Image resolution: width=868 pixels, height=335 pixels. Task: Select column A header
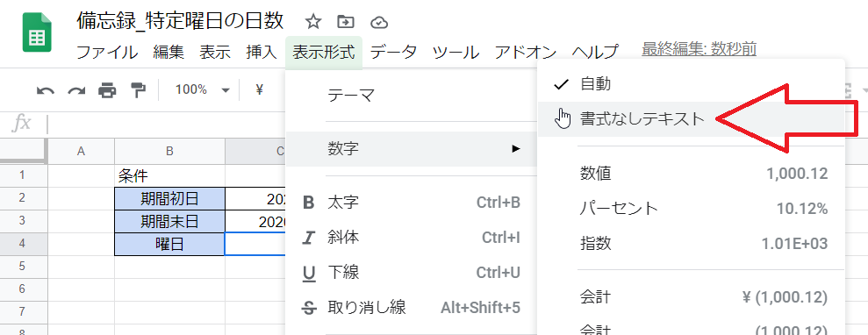82,151
